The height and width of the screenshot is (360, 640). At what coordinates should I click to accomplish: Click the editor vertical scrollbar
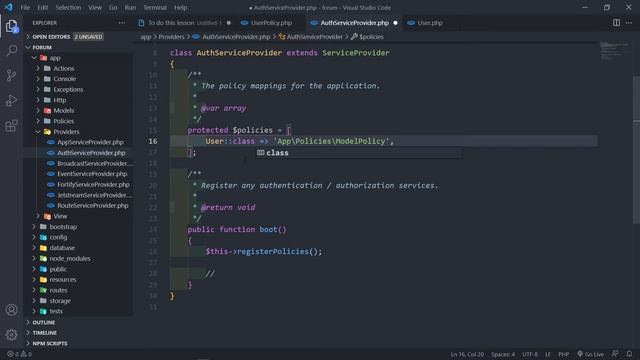(x=636, y=150)
